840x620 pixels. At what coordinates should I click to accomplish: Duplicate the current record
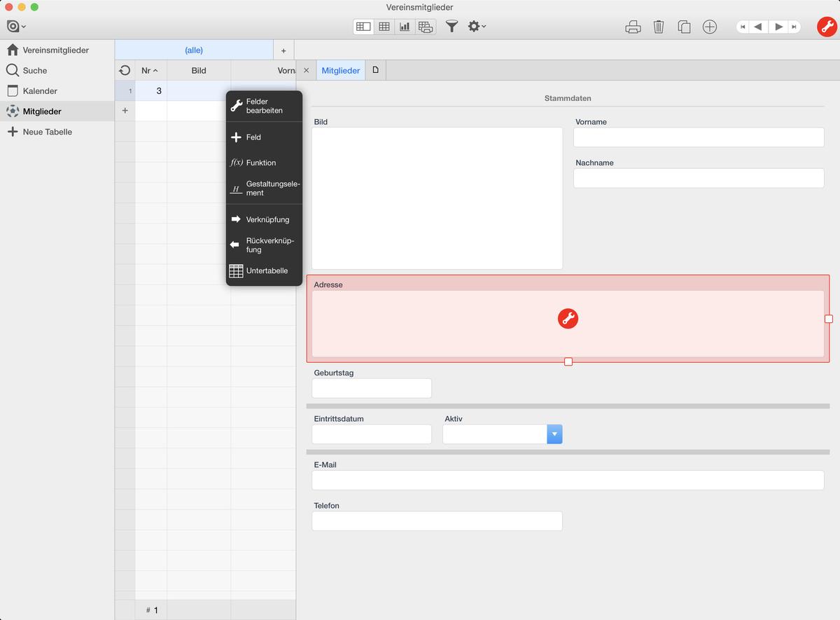coord(684,27)
